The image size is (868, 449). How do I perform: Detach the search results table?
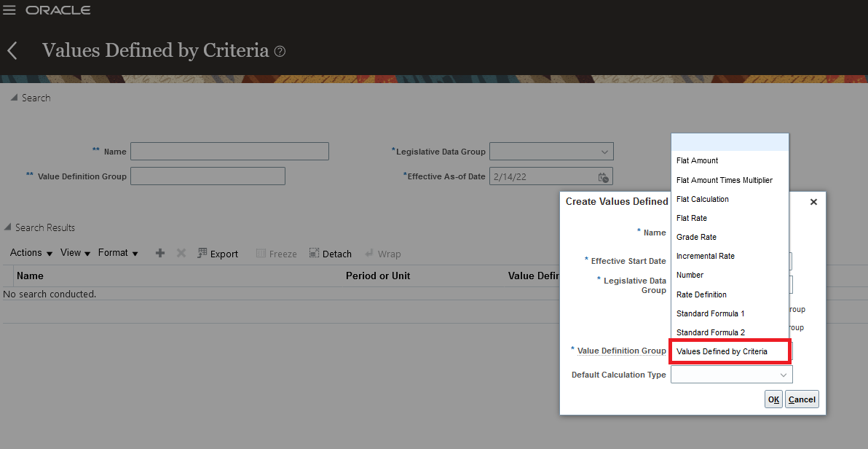pos(330,254)
